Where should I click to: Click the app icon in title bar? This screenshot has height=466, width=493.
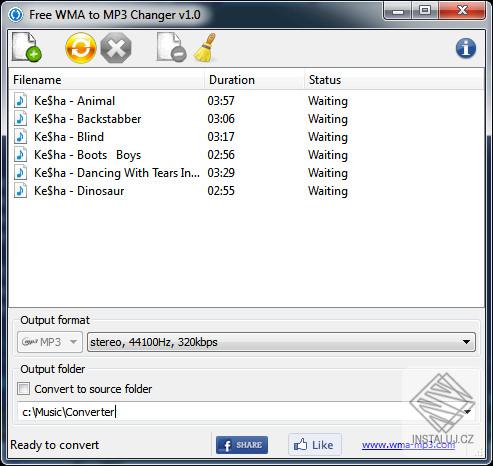click(x=16, y=15)
